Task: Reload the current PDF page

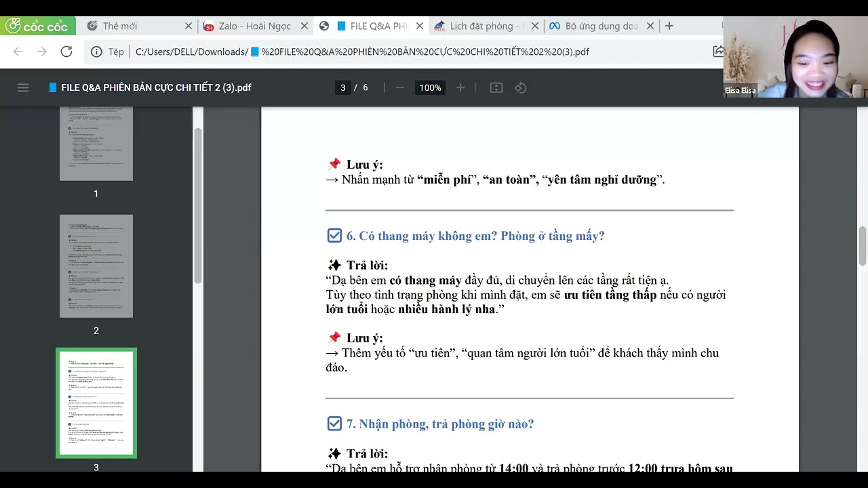Action: click(x=66, y=52)
